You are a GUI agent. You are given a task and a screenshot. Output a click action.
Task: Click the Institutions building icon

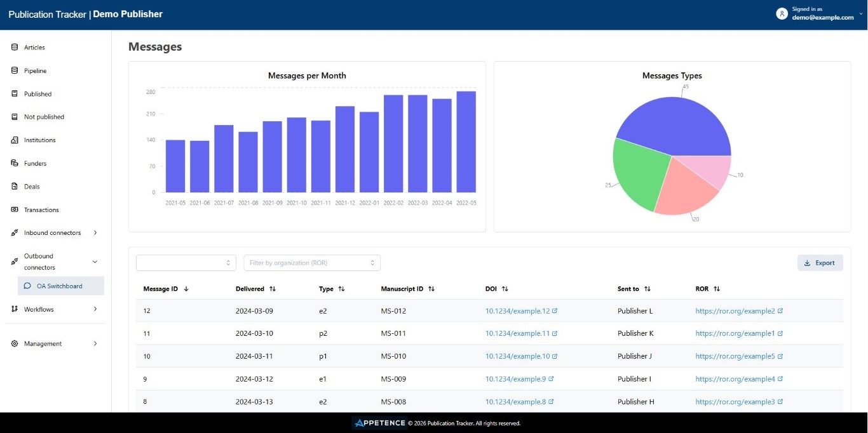[x=15, y=140]
